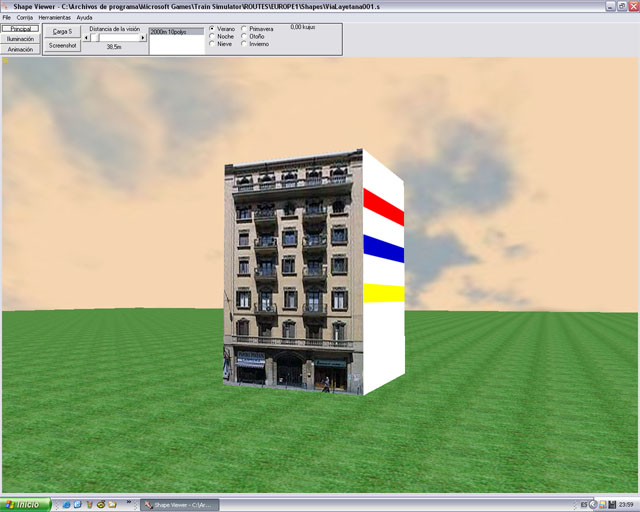
Task: Open Internet Explorer from quick launch
Action: [65, 504]
